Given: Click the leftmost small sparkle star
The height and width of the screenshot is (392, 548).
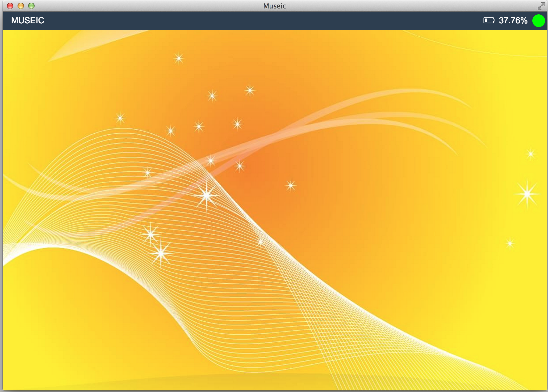Looking at the screenshot, I should tap(120, 118).
